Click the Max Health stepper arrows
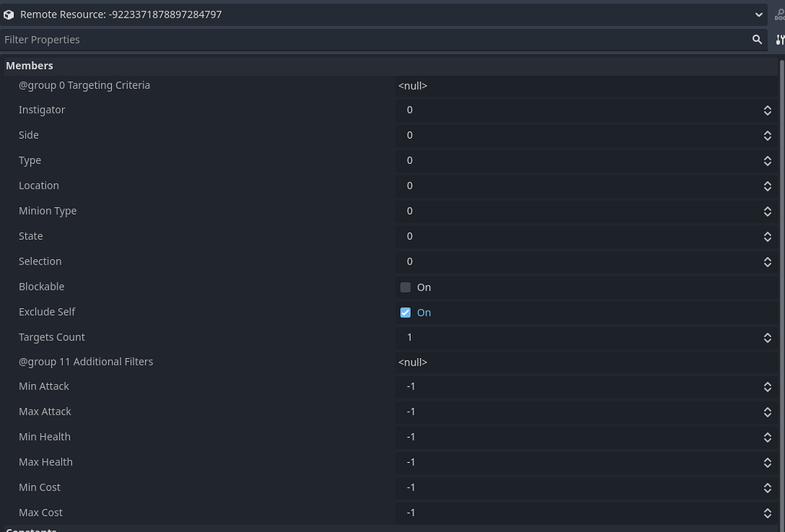Screen dimensions: 785x532 (767, 462)
